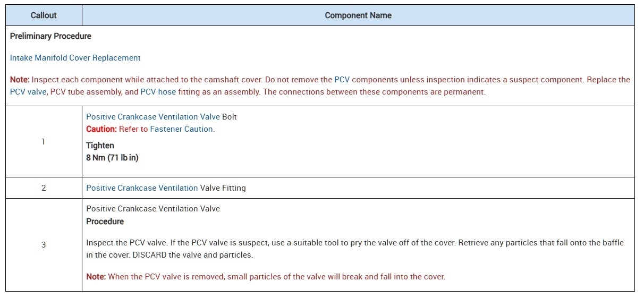Follow the "PCV hose" link

pos(158,92)
